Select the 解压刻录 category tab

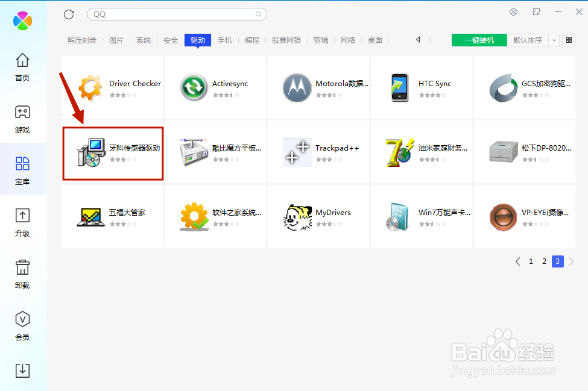pos(82,40)
